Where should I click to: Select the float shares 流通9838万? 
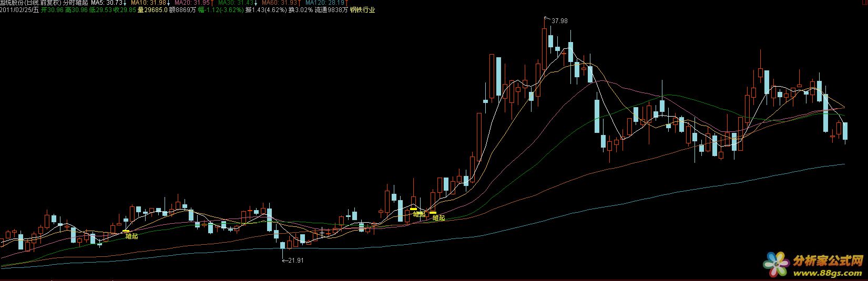click(331, 10)
